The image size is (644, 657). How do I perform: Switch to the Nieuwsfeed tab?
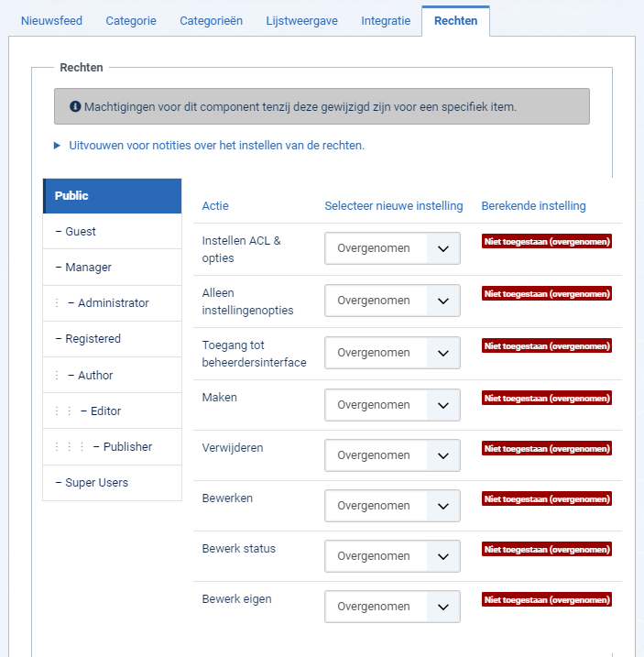pyautogui.click(x=51, y=20)
